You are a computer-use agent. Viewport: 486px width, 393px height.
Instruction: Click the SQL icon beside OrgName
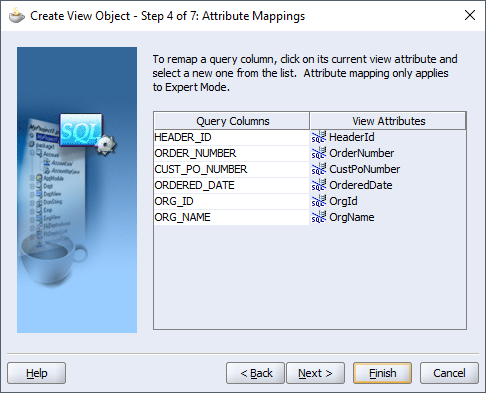(x=319, y=217)
